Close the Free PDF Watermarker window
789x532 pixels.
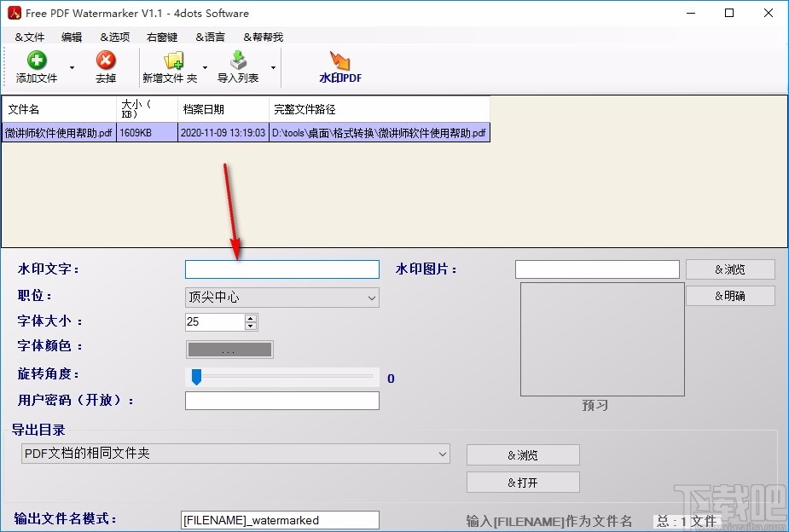[x=769, y=13]
